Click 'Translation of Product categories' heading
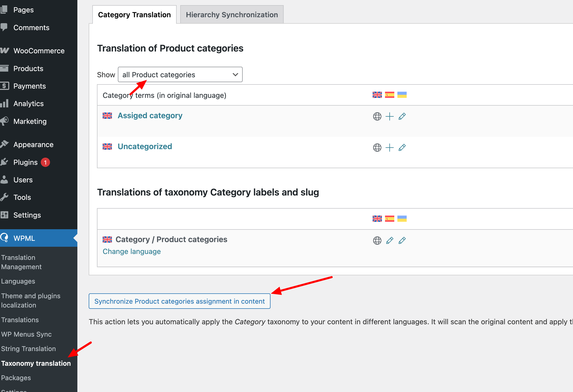 [170, 48]
